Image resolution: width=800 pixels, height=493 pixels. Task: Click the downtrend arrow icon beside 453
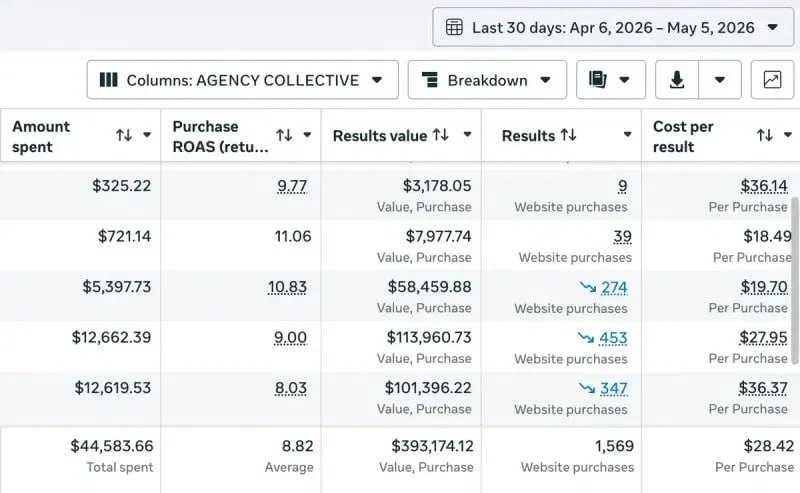click(586, 338)
